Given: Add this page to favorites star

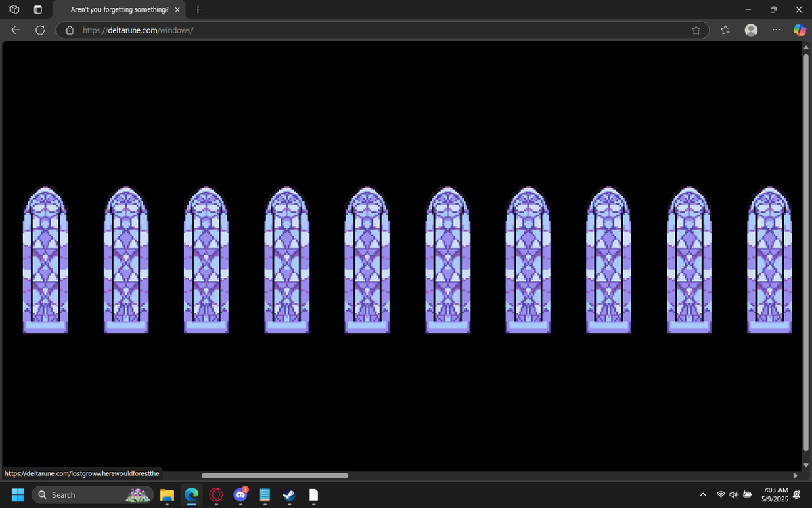Looking at the screenshot, I should tap(696, 30).
